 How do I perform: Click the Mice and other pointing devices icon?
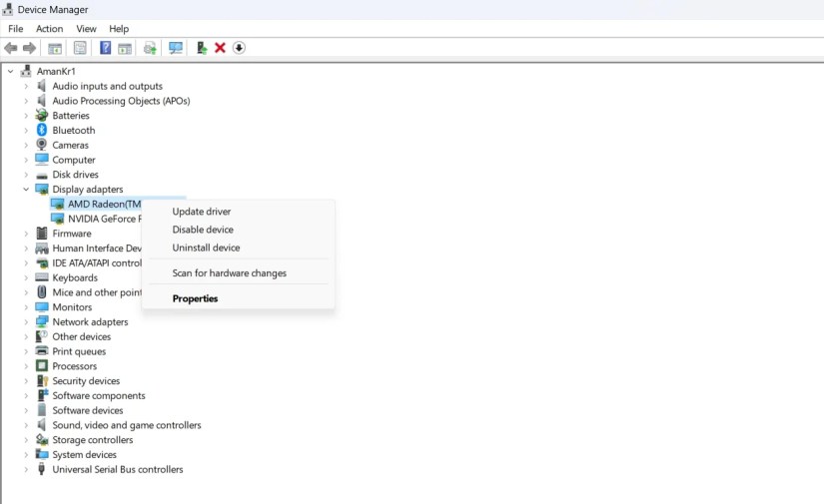42,291
